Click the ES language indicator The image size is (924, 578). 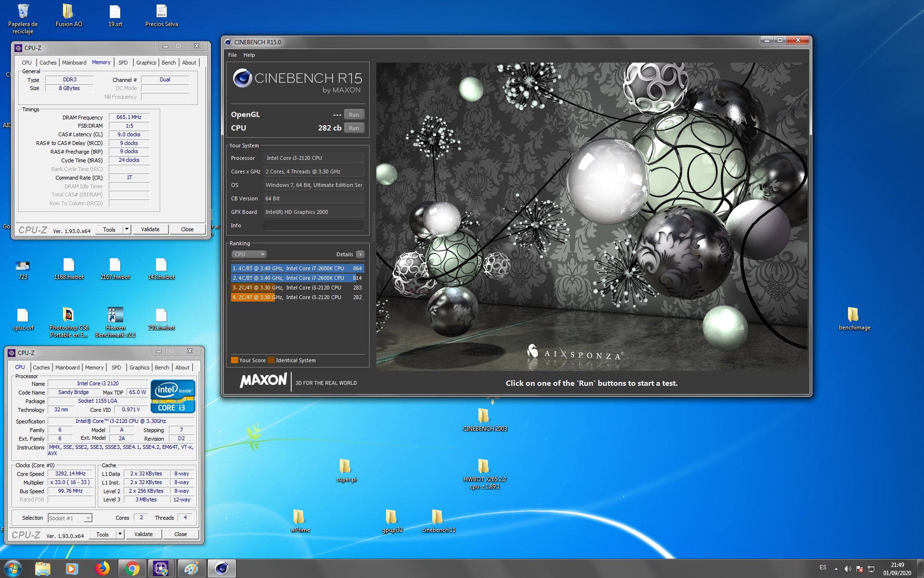823,567
